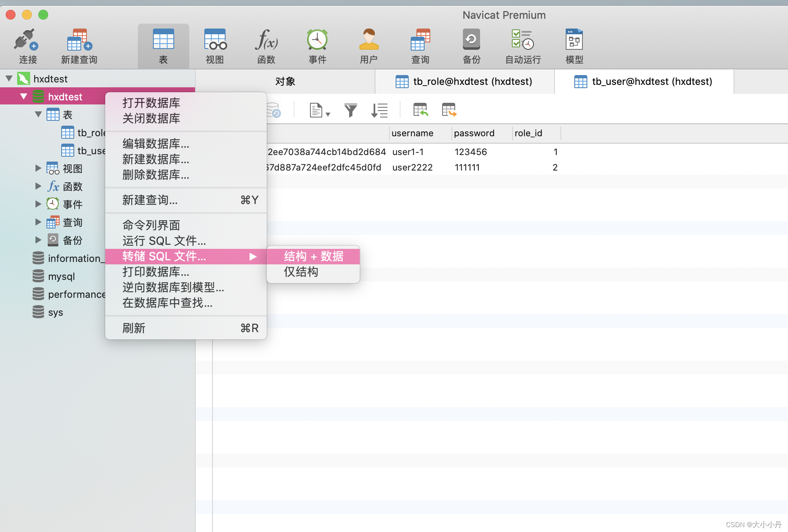788x532 pixels.
Task: Expand the 事件 tree item in sidebar
Action: pos(38,204)
